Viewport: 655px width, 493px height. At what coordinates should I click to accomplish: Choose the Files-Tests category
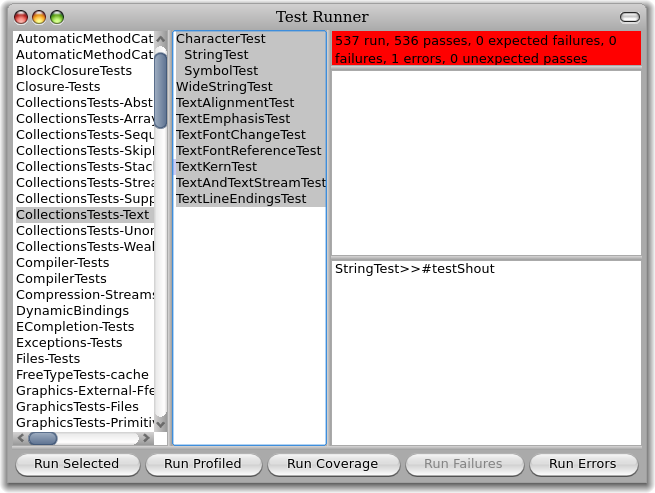pyautogui.click(x=48, y=359)
